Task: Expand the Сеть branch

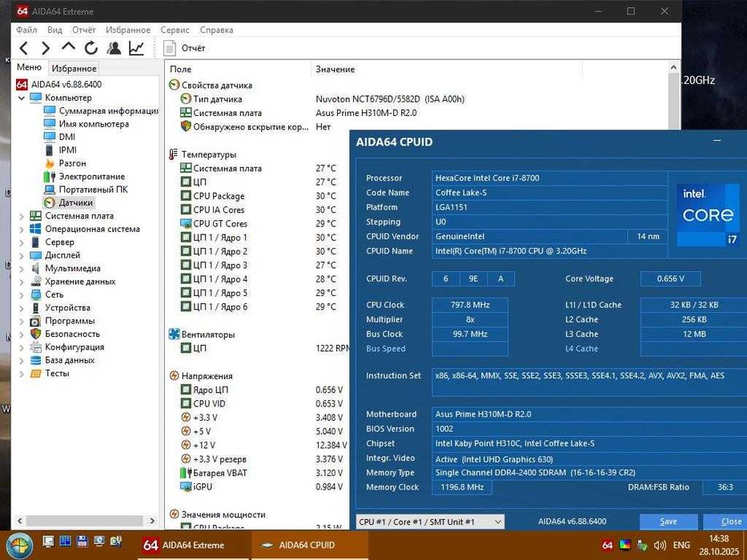Action: [22, 294]
